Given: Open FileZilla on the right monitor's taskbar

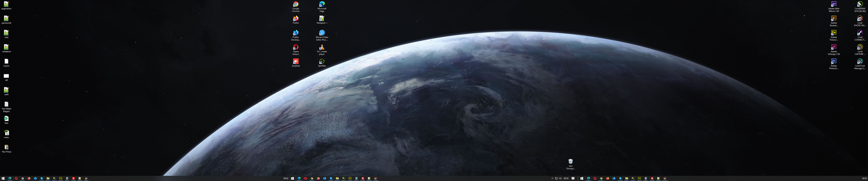Looking at the screenshot, I should (652, 178).
